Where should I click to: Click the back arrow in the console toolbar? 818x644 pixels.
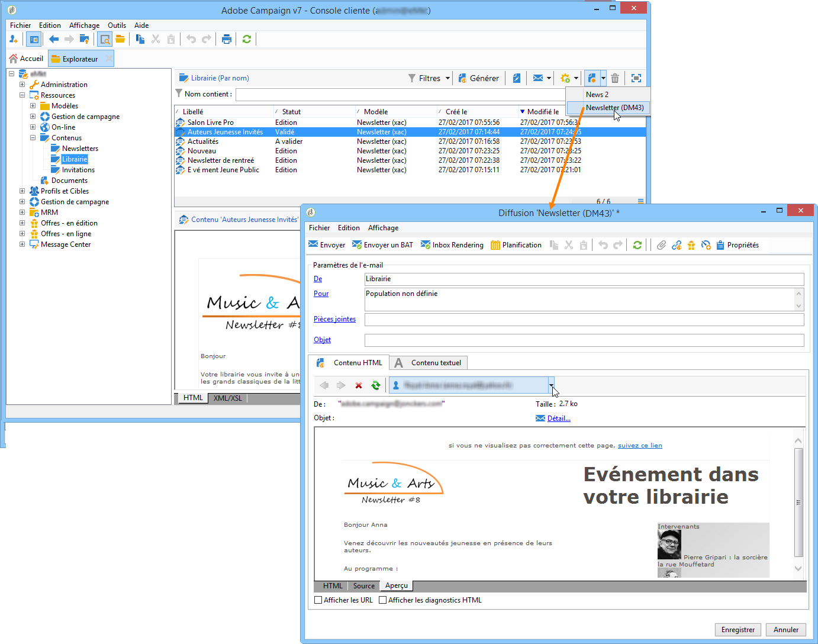click(x=54, y=39)
